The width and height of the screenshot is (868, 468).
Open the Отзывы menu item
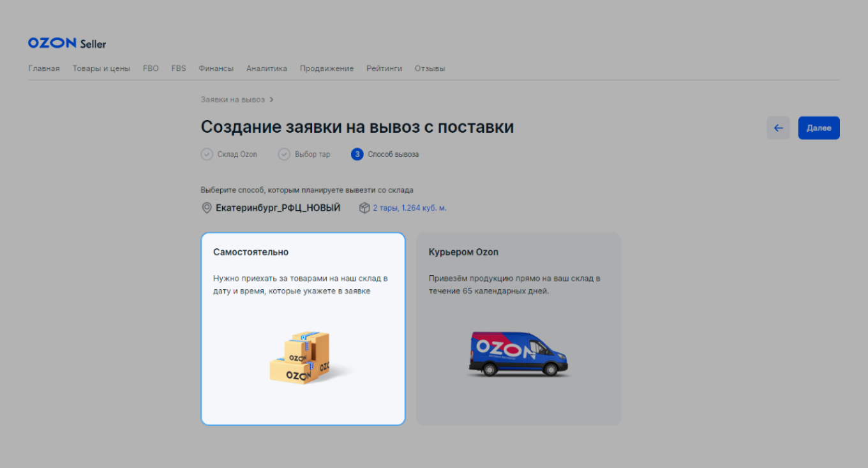coord(430,68)
